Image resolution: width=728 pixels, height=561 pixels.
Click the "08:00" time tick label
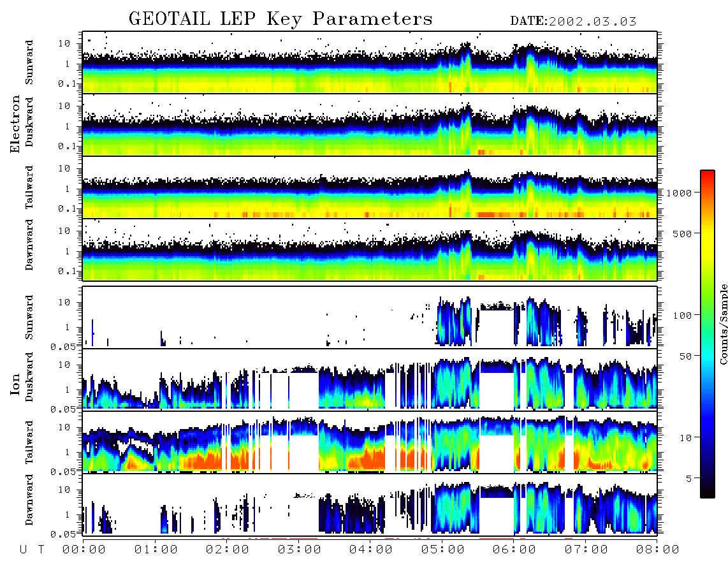[657, 550]
